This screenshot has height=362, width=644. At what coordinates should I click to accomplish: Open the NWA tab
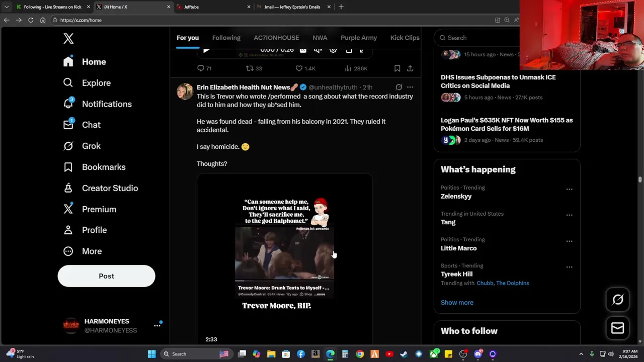(319, 38)
